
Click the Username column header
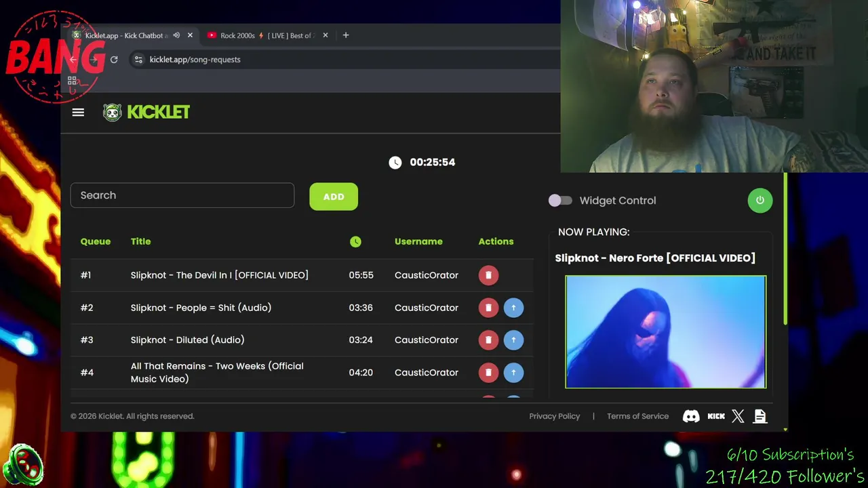[418, 241]
